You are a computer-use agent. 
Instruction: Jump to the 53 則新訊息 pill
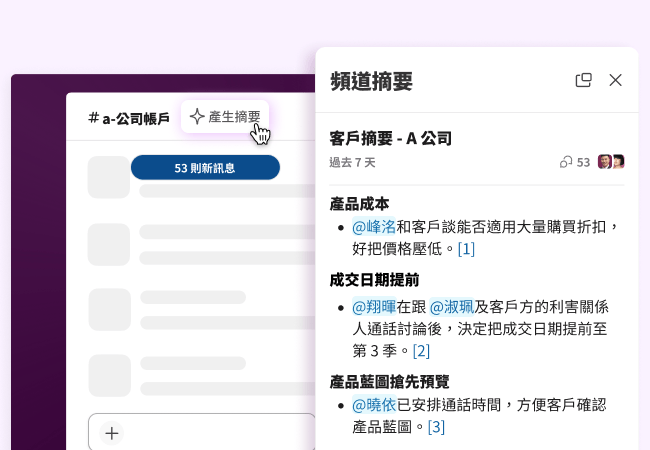(x=205, y=168)
